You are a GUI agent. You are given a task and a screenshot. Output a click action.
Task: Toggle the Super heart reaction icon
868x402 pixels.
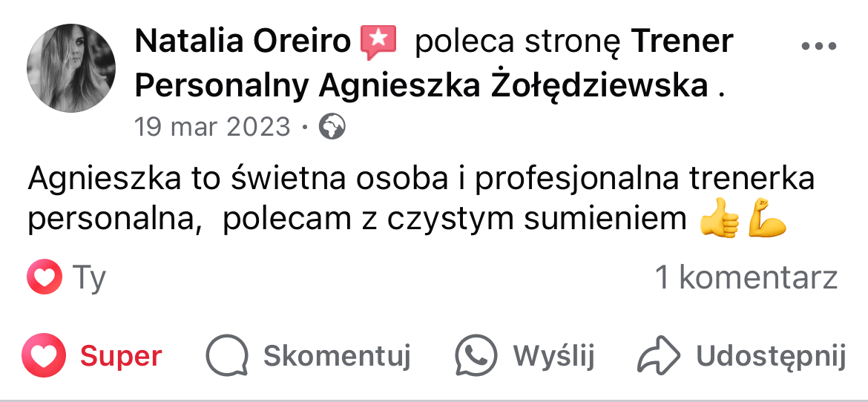pos(44,357)
